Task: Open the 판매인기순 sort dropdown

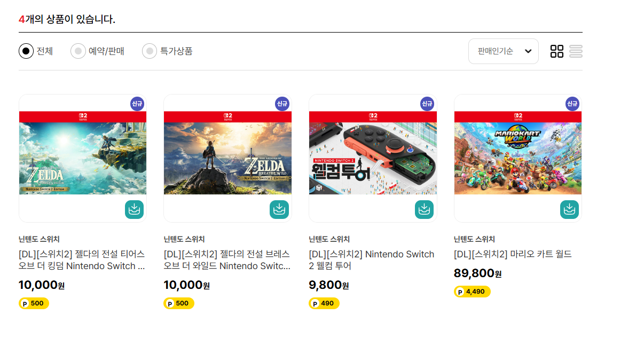Action: point(503,51)
